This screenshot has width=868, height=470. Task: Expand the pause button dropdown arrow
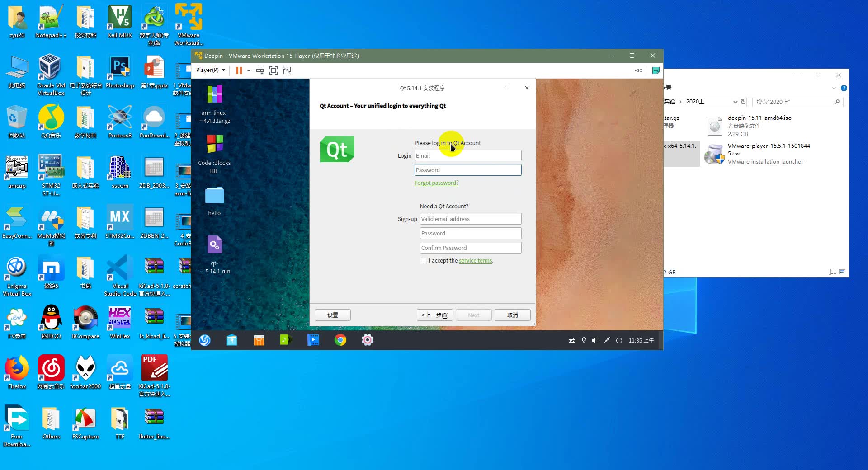(x=248, y=70)
